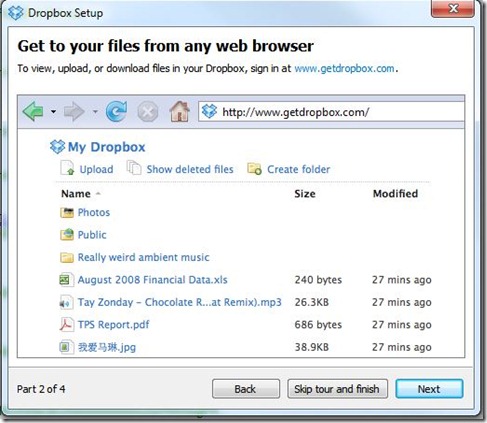Click the Dropbox logo beside My Dropbox
Screen dimensions: 487x423
(57, 147)
